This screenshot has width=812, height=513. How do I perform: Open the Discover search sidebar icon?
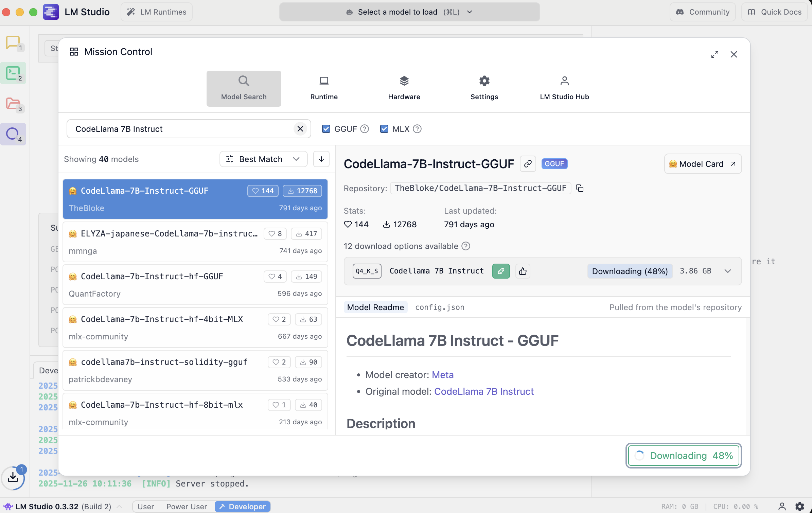[x=13, y=134]
